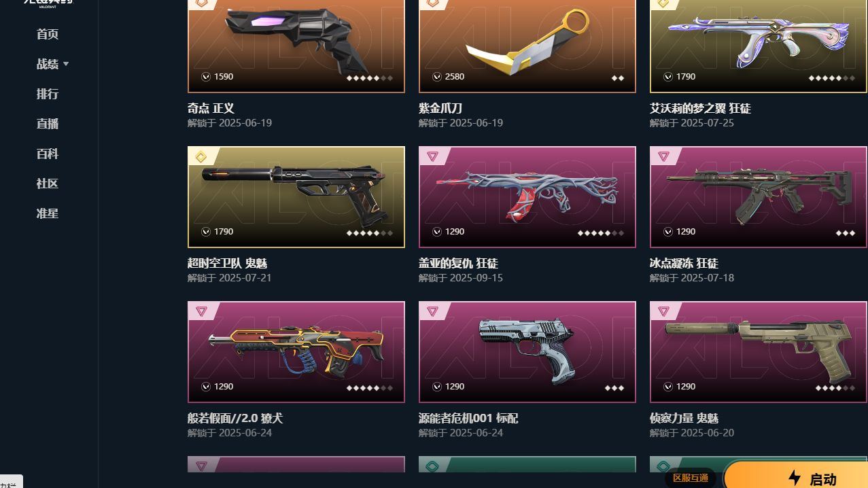The width and height of the screenshot is (868, 488).
Task: Open 艾沃莉的梦之翼 狂徒 skin title link
Action: tap(700, 108)
